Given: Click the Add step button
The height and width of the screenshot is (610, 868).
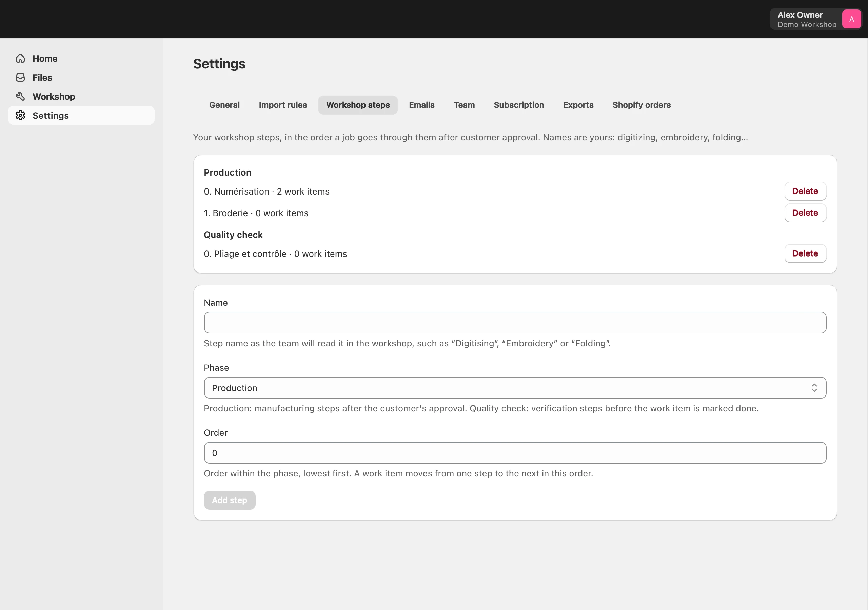Looking at the screenshot, I should (x=230, y=500).
